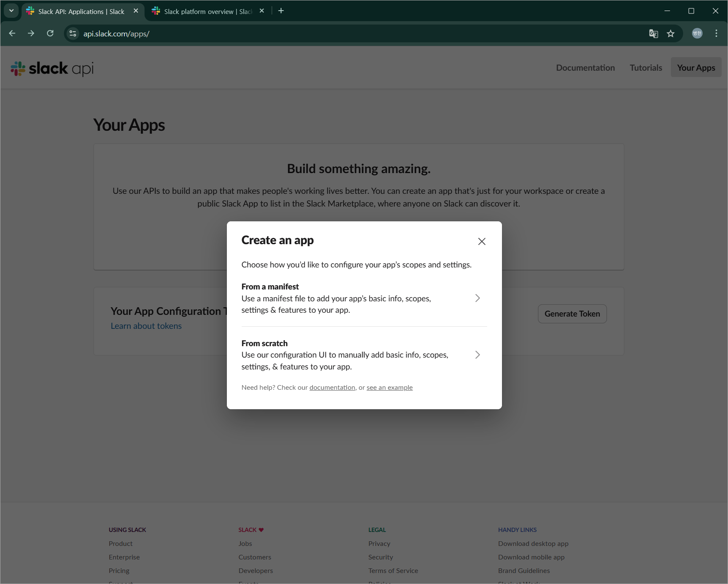Image resolution: width=728 pixels, height=584 pixels.
Task: Open the documentation link in dialog
Action: (x=332, y=387)
